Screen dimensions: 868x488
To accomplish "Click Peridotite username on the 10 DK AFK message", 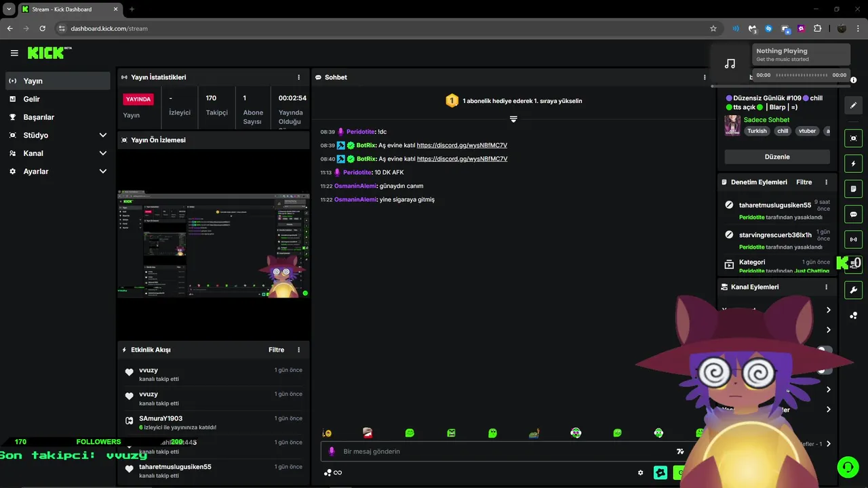I will 357,172.
